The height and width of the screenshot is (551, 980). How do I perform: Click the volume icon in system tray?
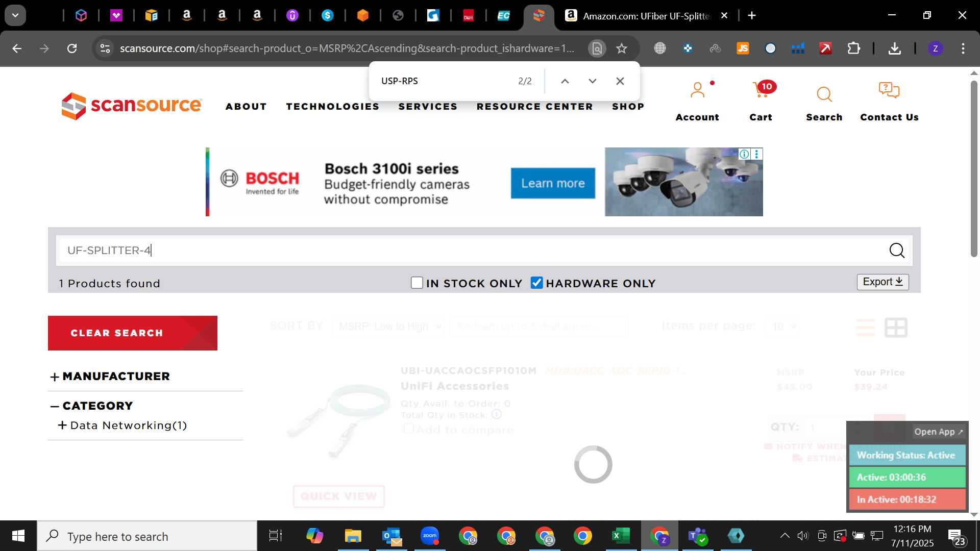pyautogui.click(x=803, y=536)
